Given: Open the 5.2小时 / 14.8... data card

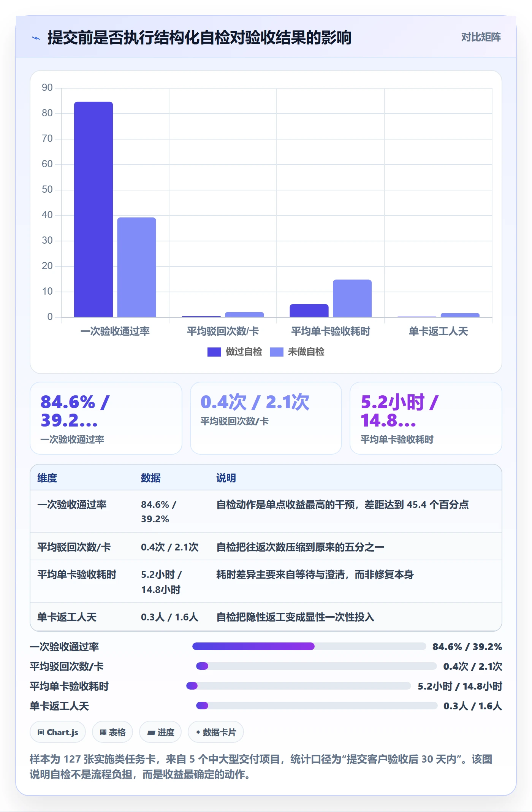Looking at the screenshot, I should (426, 418).
